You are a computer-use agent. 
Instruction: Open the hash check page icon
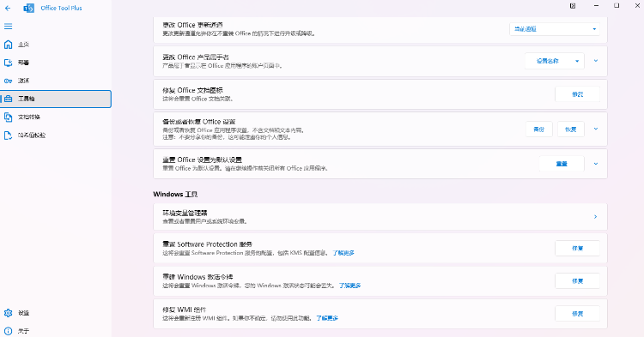(9, 135)
